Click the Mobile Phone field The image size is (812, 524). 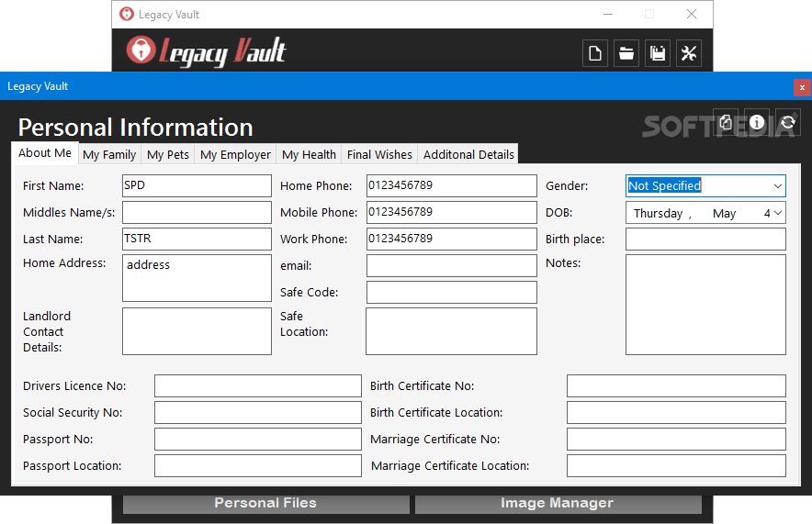tap(452, 213)
